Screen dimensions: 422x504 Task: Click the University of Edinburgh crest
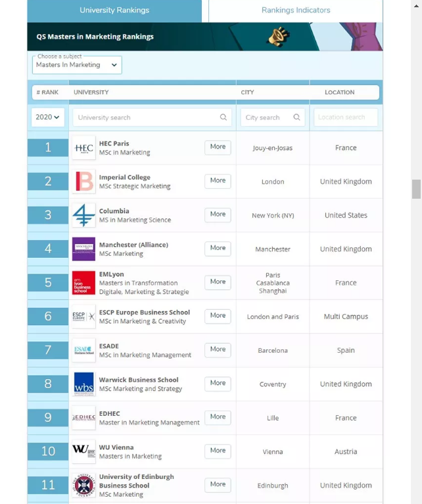[84, 486]
